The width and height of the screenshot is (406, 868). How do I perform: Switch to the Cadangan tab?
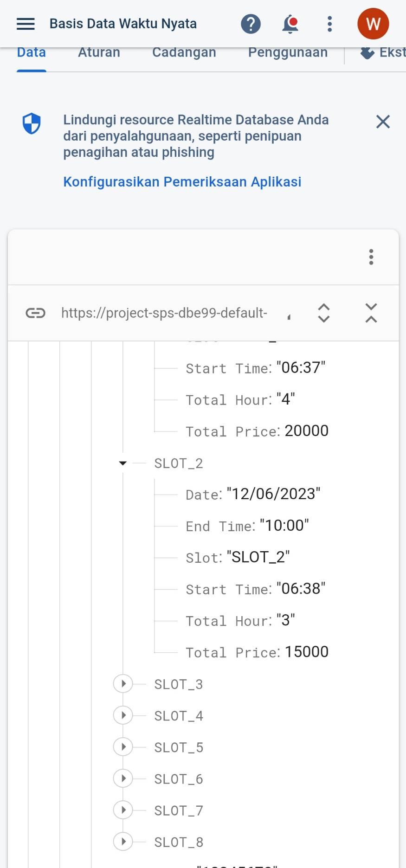pos(184,52)
